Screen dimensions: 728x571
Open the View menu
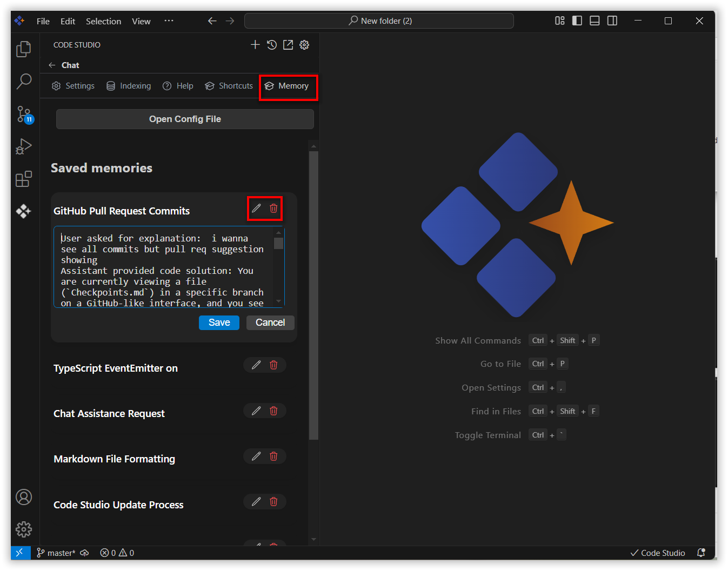(141, 21)
